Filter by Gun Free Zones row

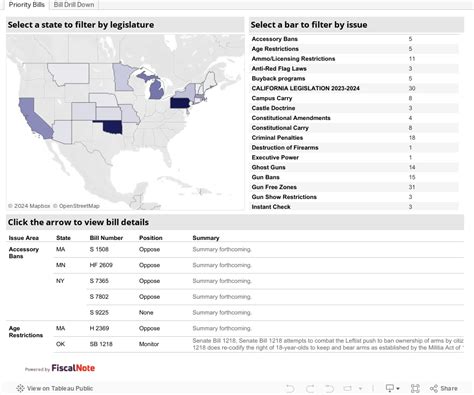[x=355, y=187]
